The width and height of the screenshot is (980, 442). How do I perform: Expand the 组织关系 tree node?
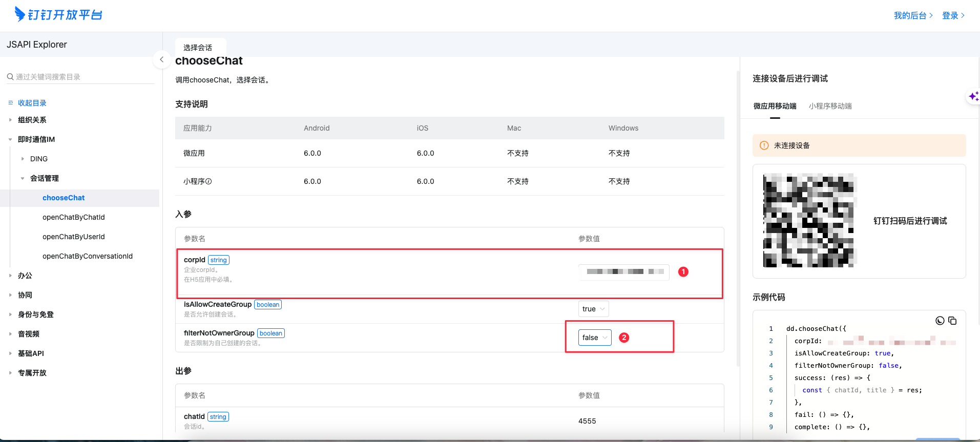point(10,120)
